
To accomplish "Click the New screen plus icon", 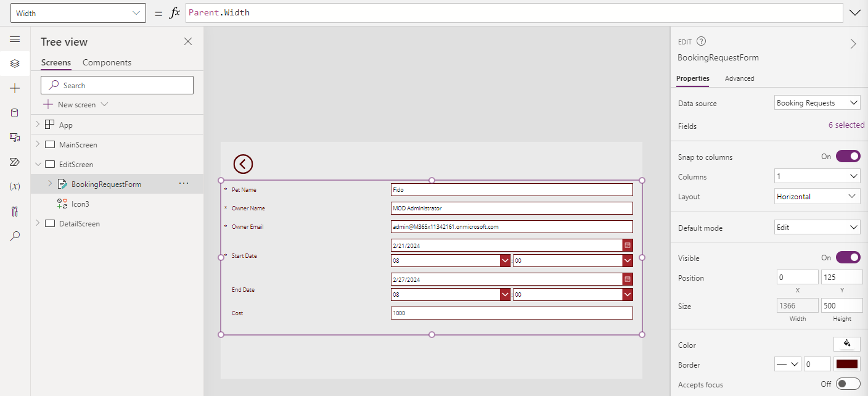I will (x=48, y=104).
